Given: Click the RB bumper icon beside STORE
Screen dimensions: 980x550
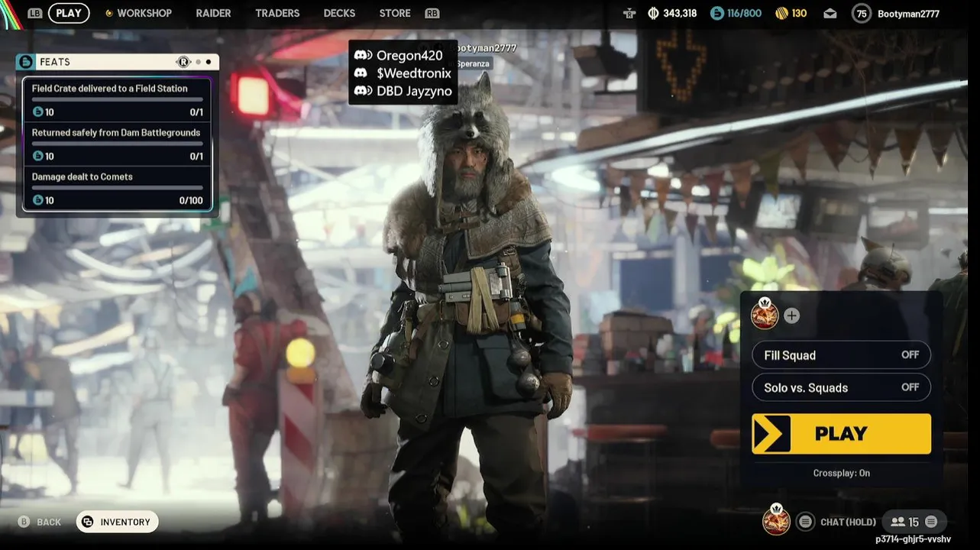Looking at the screenshot, I should click(x=432, y=13).
